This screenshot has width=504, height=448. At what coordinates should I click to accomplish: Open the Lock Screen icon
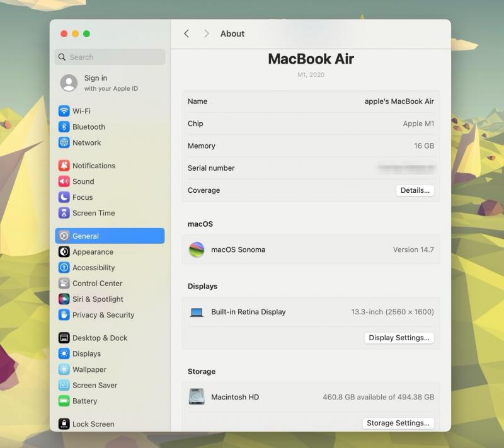(x=64, y=424)
